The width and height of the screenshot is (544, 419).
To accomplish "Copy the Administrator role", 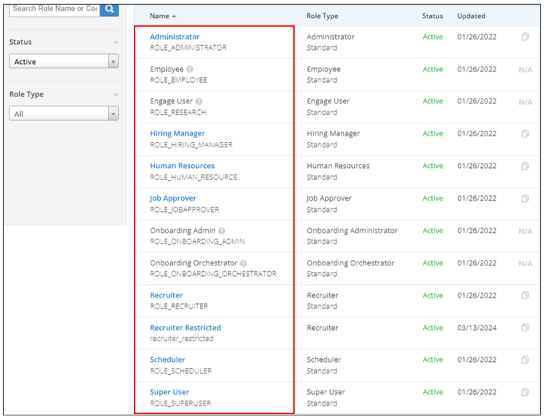I will tap(525, 37).
